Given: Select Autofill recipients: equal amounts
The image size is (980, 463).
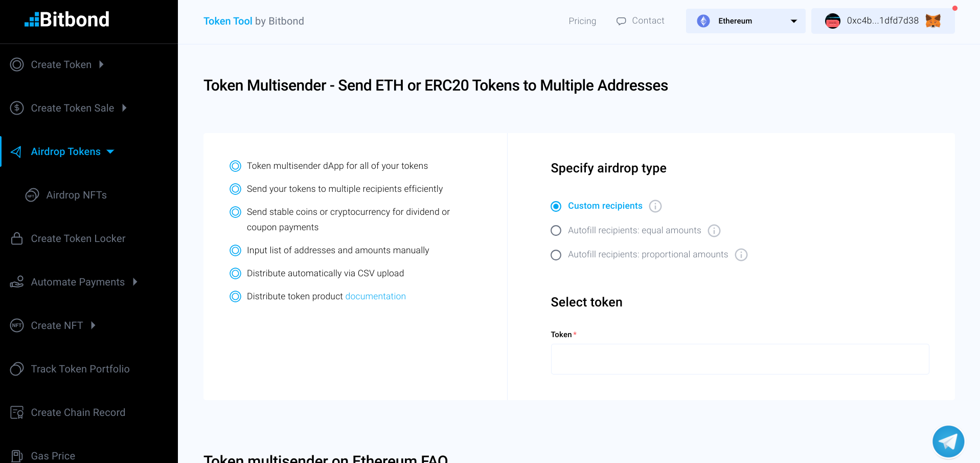Looking at the screenshot, I should pos(556,231).
